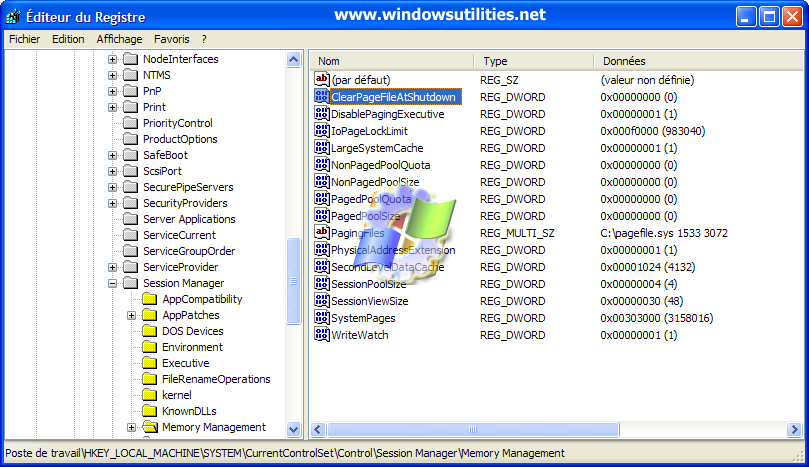
Task: Open the Favoris menu
Action: click(x=171, y=39)
